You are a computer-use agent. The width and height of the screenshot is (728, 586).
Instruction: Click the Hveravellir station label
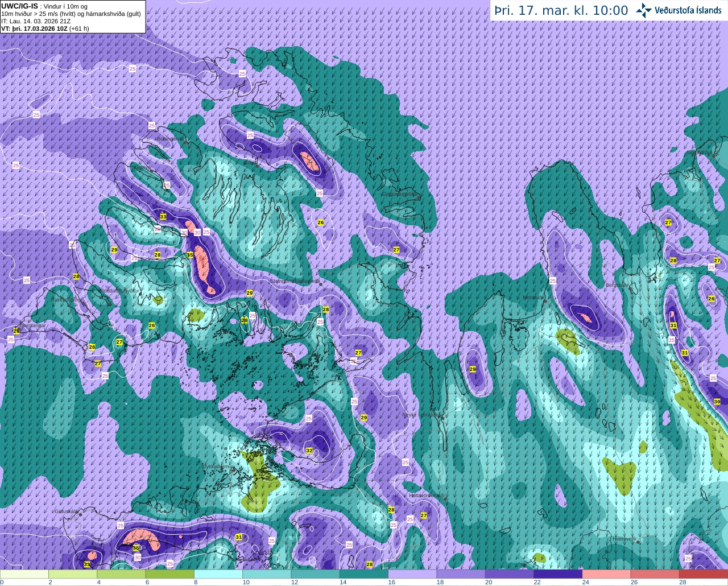point(624,538)
